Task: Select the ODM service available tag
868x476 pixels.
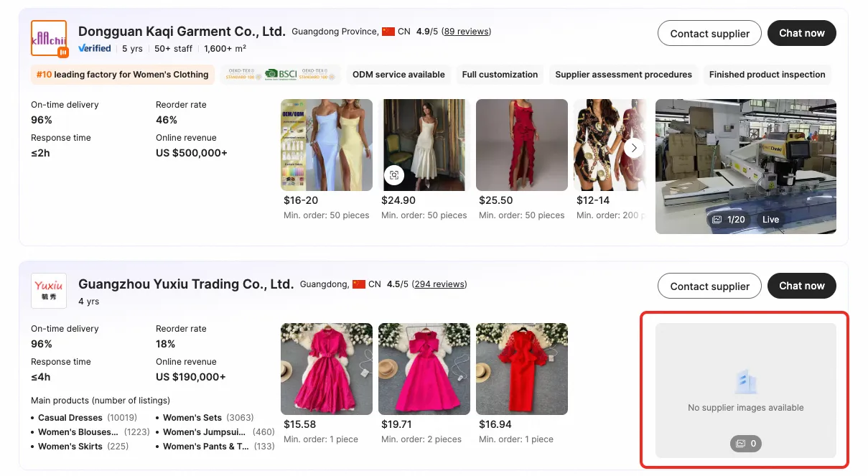Action: click(398, 75)
